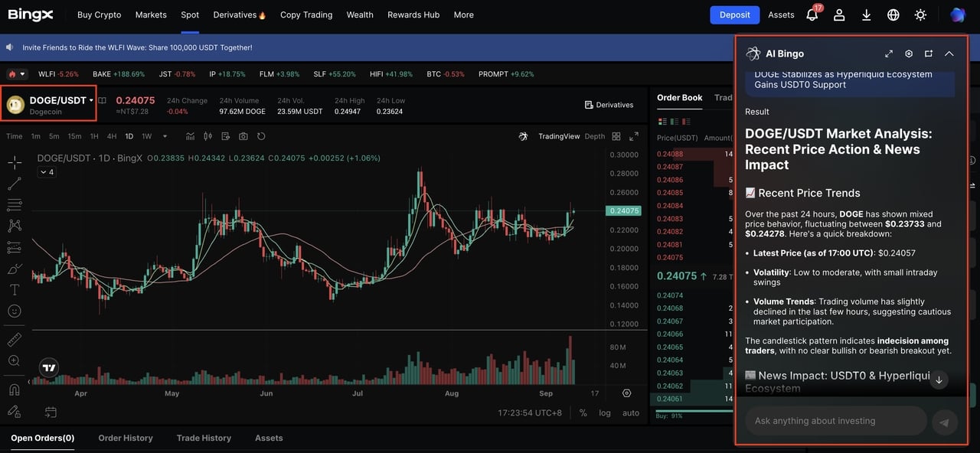Viewport: 980px width, 453px height.
Task: Open the Wealth menu
Action: coord(360,15)
